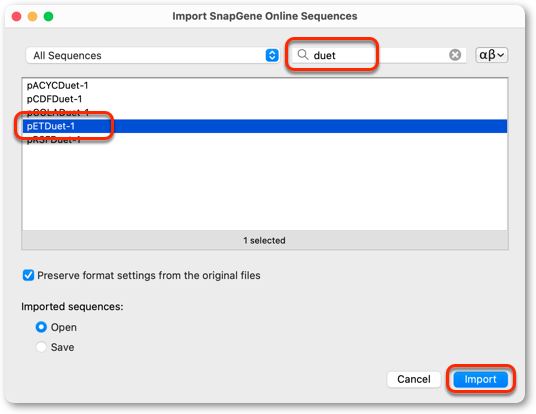
Task: Close the Import dialog with red button
Action: [x=16, y=16]
